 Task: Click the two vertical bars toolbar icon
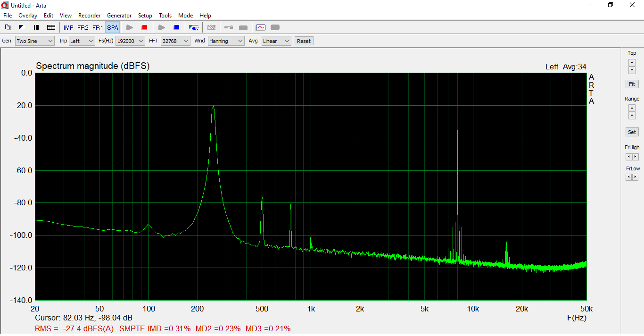[36, 27]
